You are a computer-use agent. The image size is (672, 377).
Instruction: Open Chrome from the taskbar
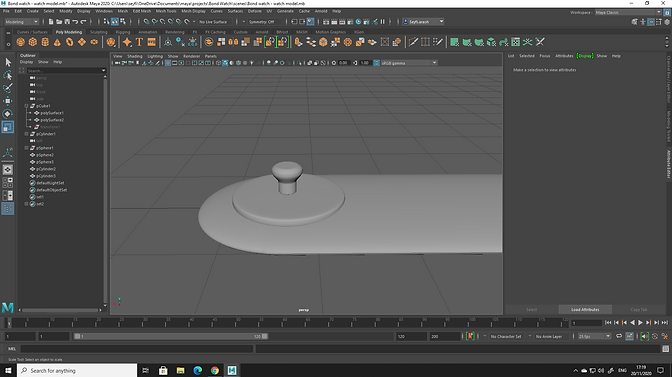tap(215, 370)
